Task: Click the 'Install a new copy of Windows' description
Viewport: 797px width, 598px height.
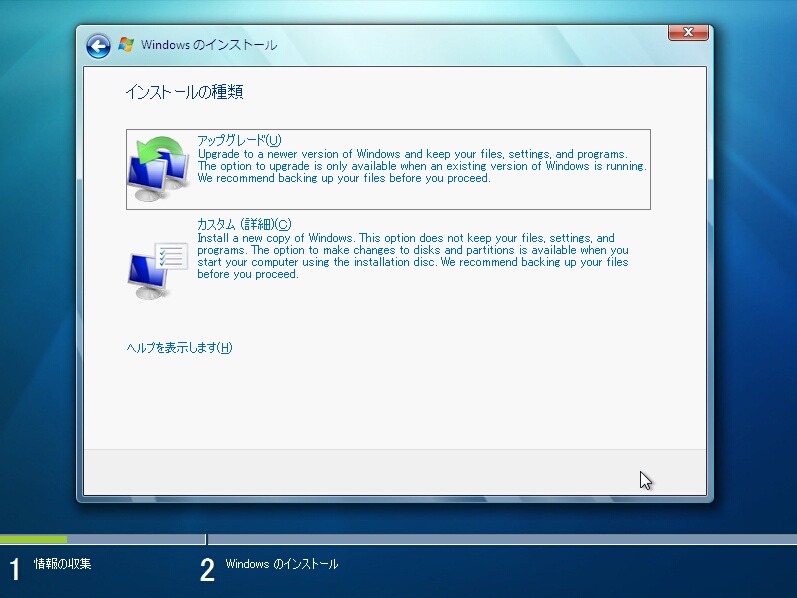Action: click(x=413, y=256)
